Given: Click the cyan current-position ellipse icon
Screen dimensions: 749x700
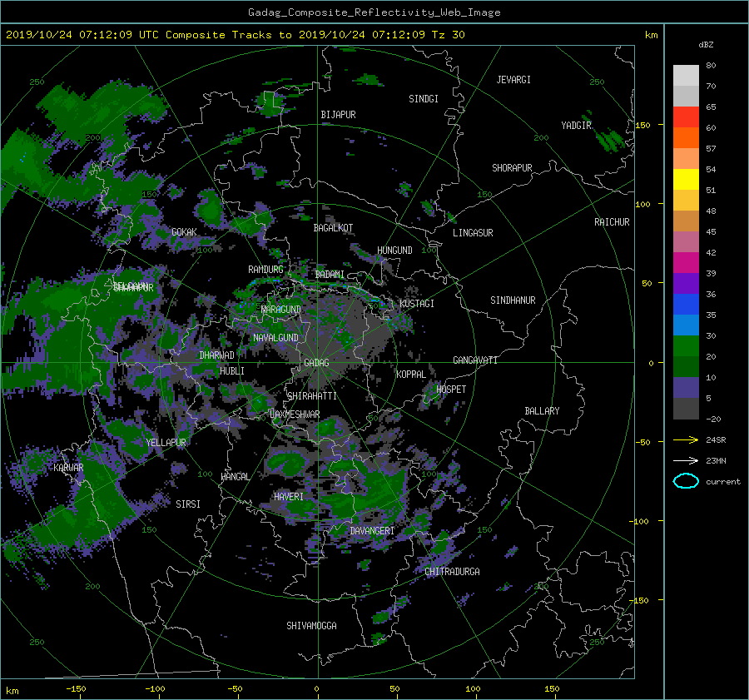Looking at the screenshot, I should [x=686, y=481].
